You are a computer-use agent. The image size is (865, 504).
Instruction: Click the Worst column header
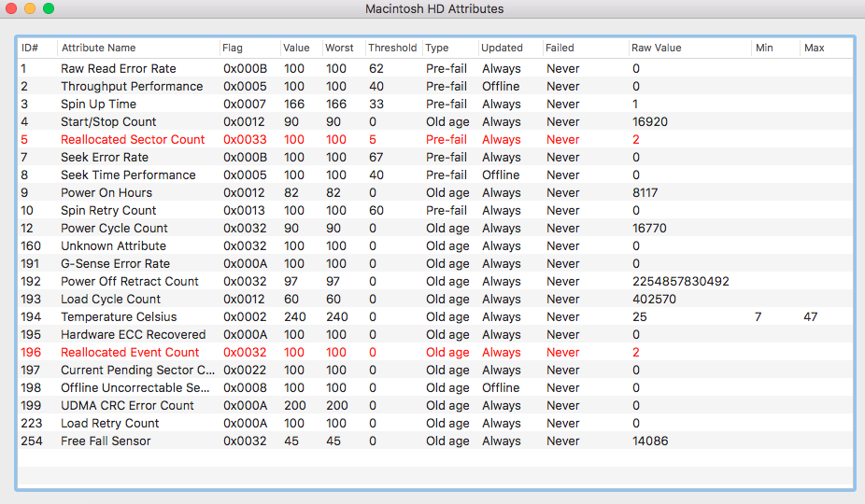(344, 48)
